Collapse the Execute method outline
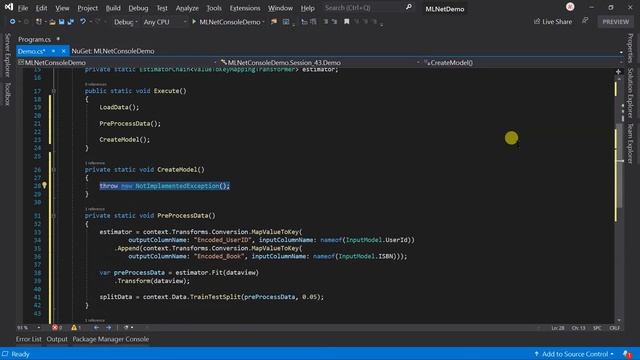Image resolution: width=640 pixels, height=360 pixels. (x=53, y=91)
